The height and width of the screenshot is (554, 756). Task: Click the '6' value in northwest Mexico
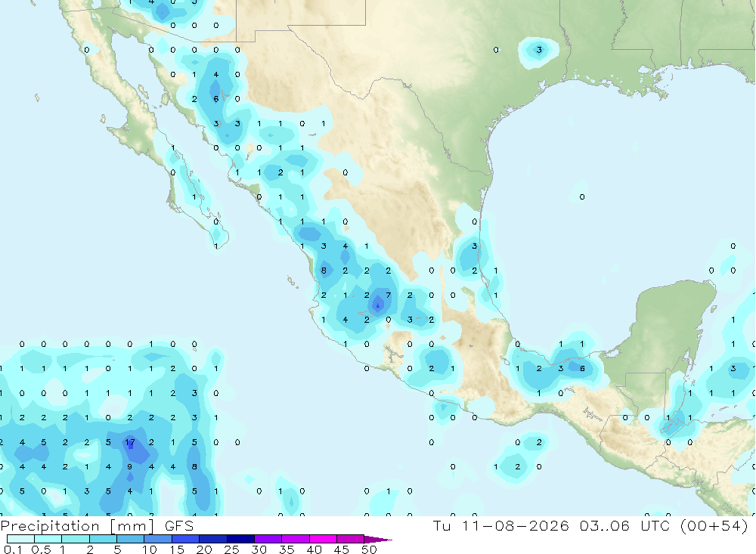(216, 99)
